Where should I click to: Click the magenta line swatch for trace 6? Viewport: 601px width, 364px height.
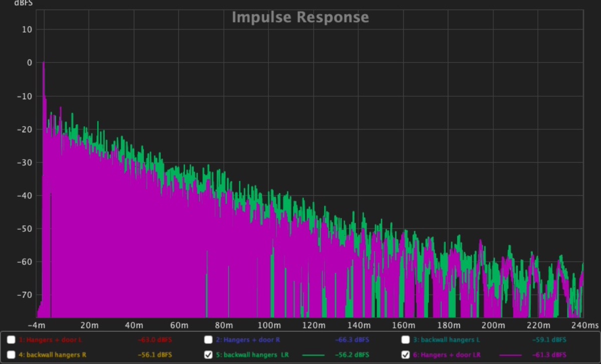point(510,355)
